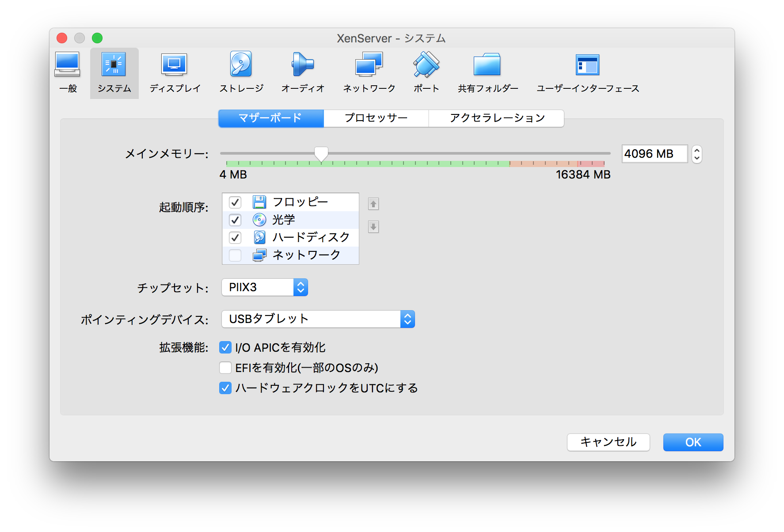
Task: Click the green zoom window button
Action: coord(97,38)
